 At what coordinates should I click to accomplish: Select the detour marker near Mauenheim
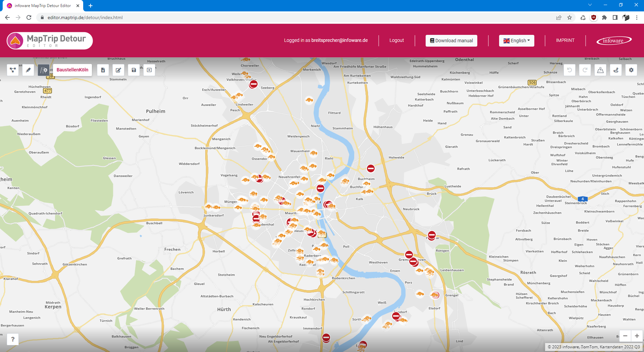tap(313, 153)
